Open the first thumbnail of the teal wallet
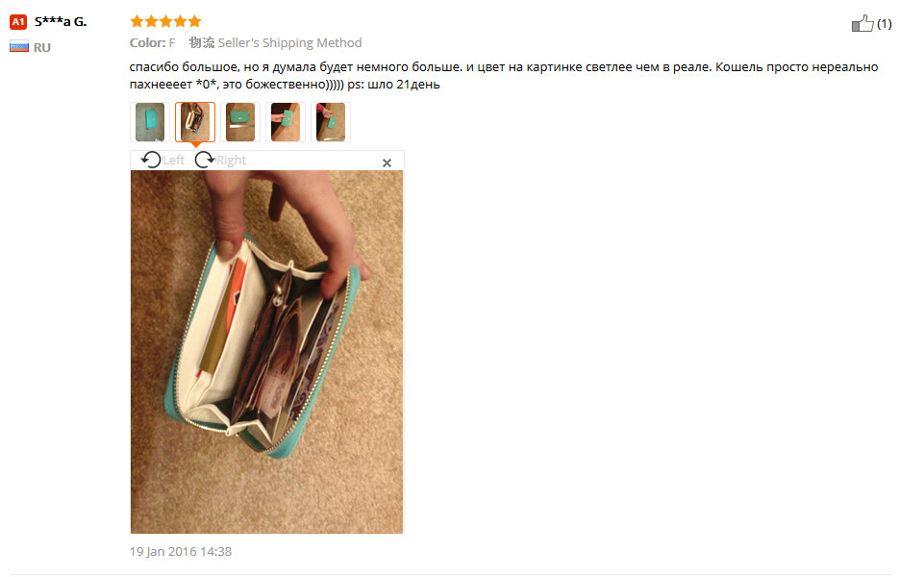 150,122
